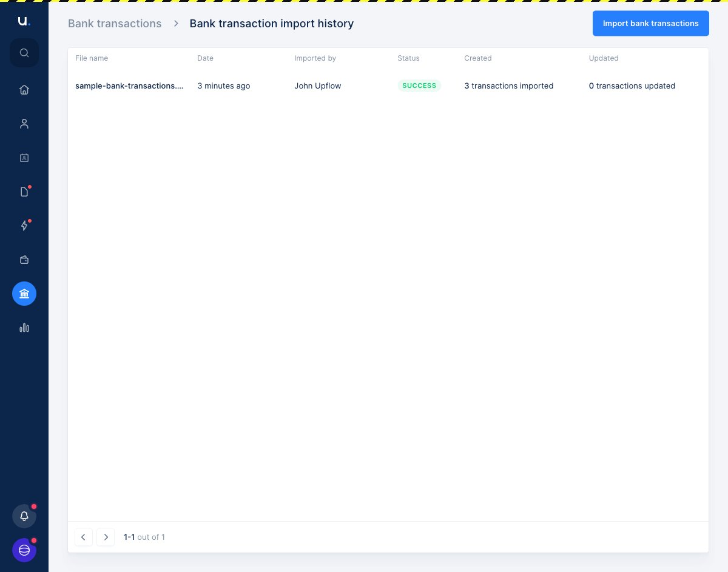Click the SUCCESS status badge
This screenshot has width=728, height=572.
click(419, 86)
